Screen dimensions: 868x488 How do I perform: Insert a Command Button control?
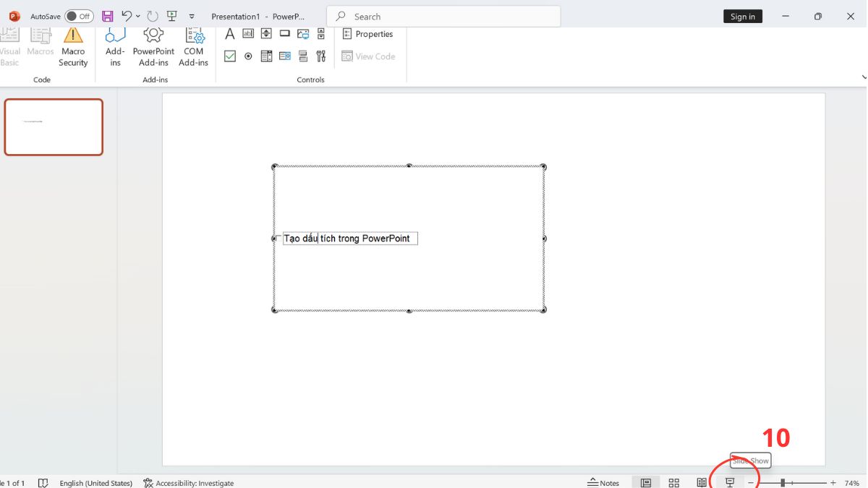coord(285,33)
